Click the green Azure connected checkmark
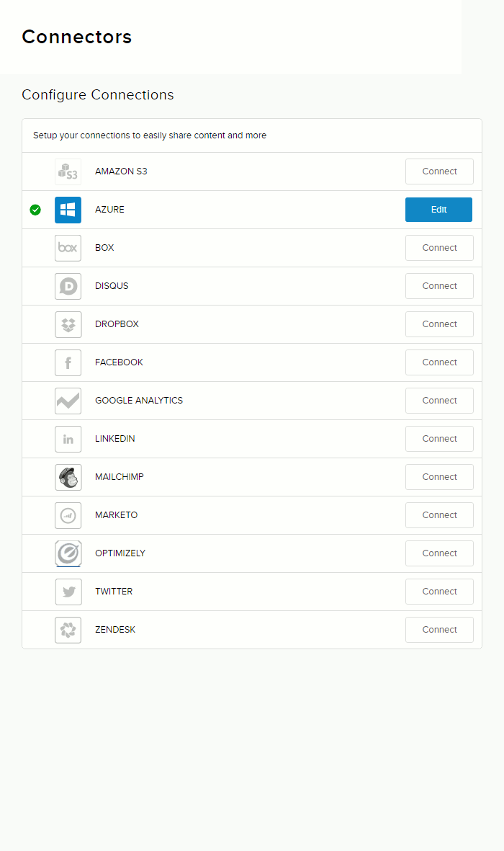 tap(35, 210)
